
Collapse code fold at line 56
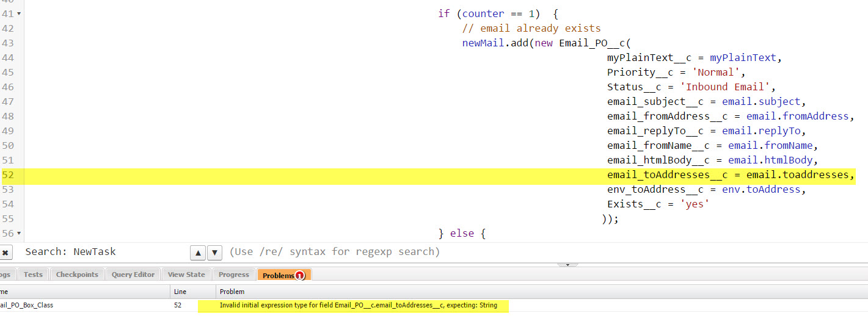[19, 233]
